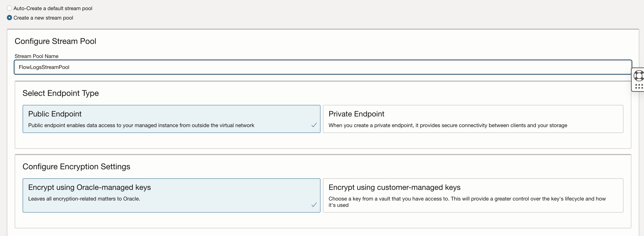Viewport: 644px width, 236px height.
Task: Click Private Endpoint description about secure connectivity
Action: coord(448,125)
